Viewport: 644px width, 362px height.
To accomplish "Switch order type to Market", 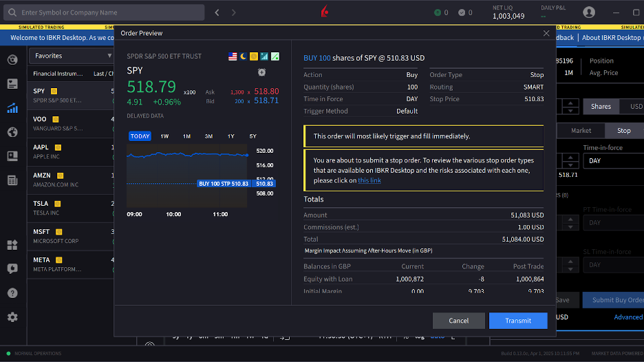I will pos(581,131).
